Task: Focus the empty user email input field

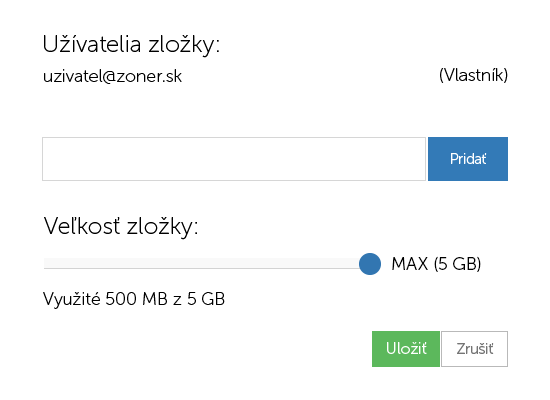Action: [234, 159]
